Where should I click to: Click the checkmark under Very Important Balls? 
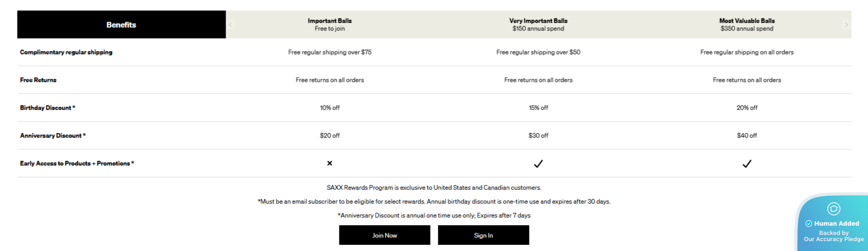click(x=538, y=164)
